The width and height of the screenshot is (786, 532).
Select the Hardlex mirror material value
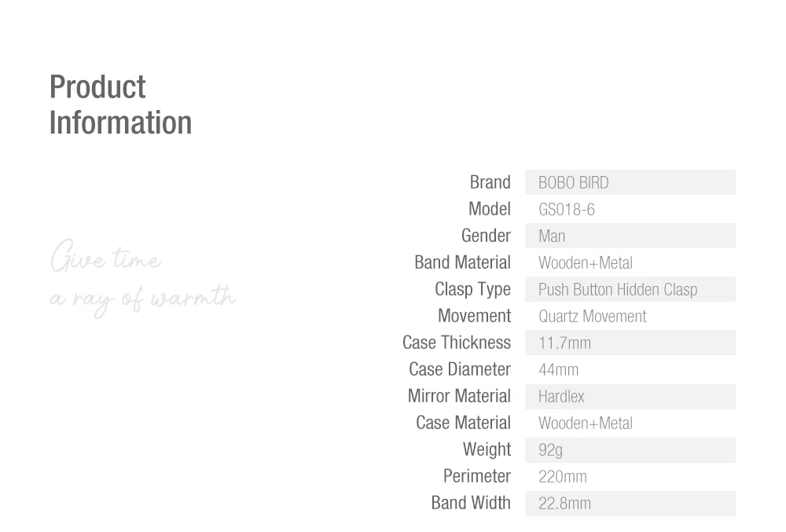[x=561, y=397]
